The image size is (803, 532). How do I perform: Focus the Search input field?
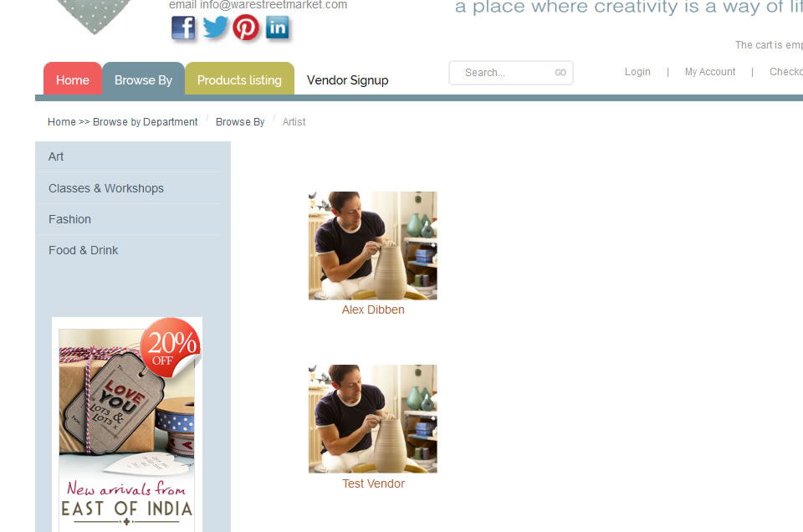(504, 73)
